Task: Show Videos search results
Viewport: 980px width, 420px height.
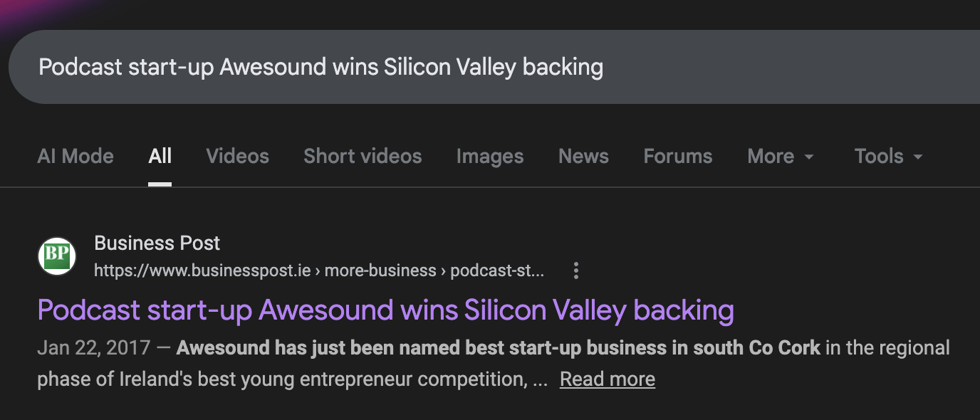Action: pos(238,157)
